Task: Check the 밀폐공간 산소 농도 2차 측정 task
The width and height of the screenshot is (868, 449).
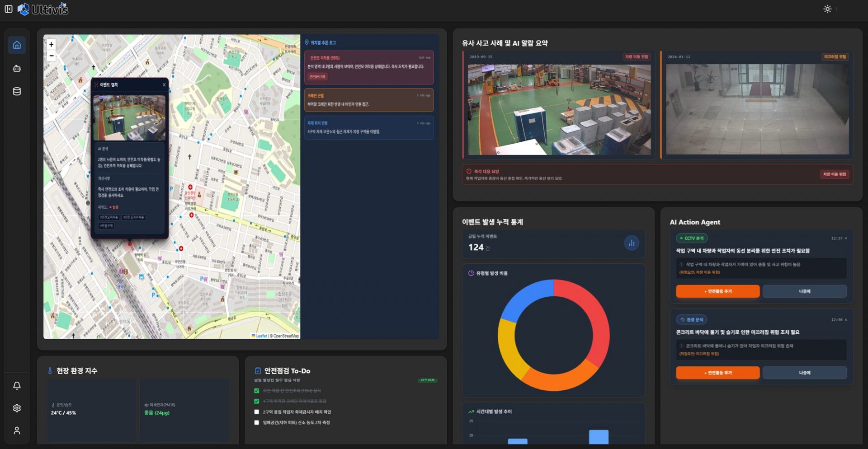Action: pyautogui.click(x=257, y=423)
